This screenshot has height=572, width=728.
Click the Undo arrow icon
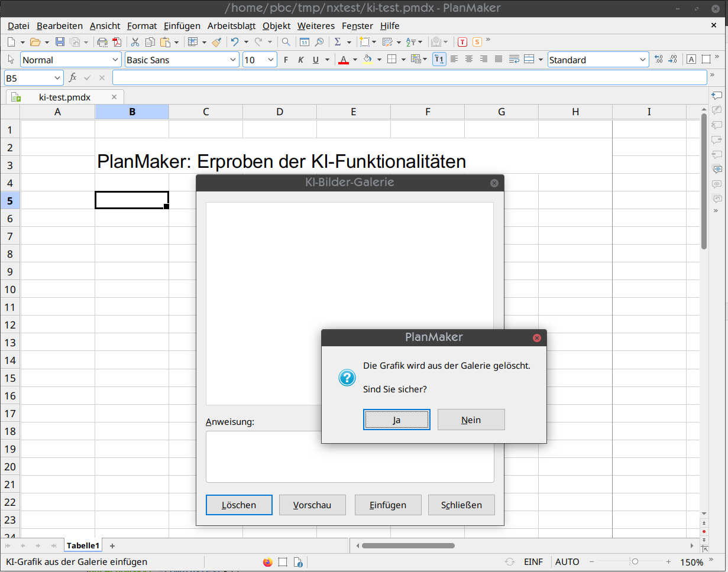click(235, 42)
